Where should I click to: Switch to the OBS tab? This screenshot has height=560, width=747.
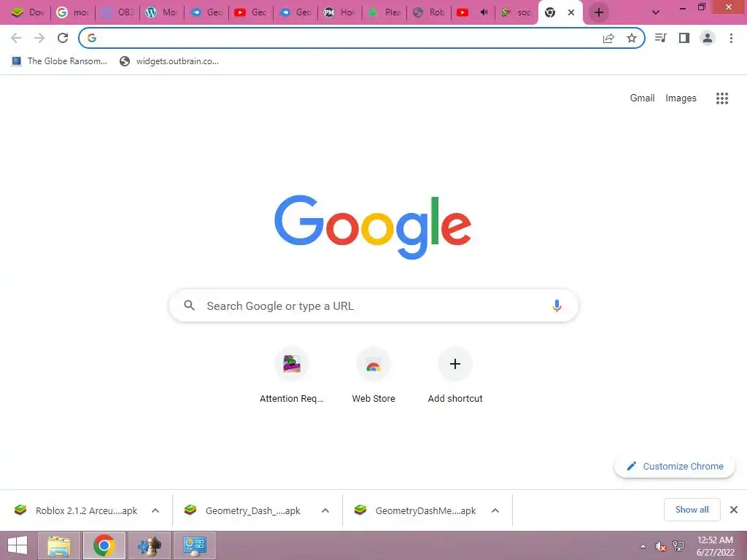tap(117, 12)
